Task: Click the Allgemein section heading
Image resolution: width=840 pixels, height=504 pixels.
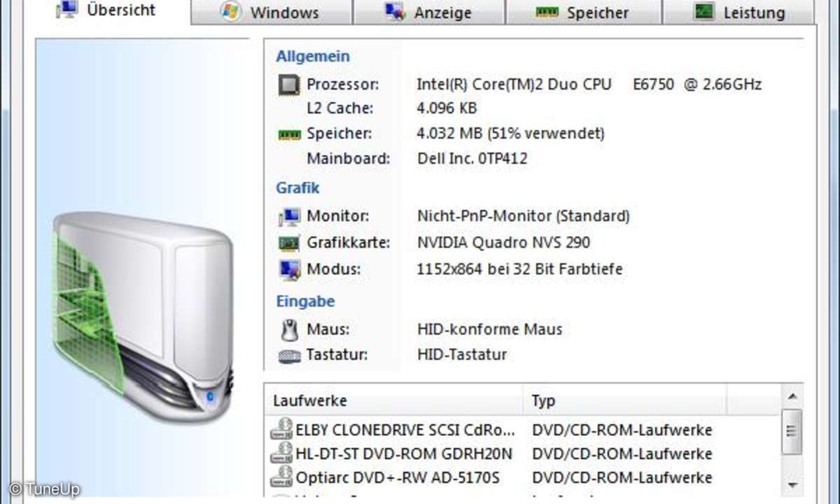Action: click(313, 57)
